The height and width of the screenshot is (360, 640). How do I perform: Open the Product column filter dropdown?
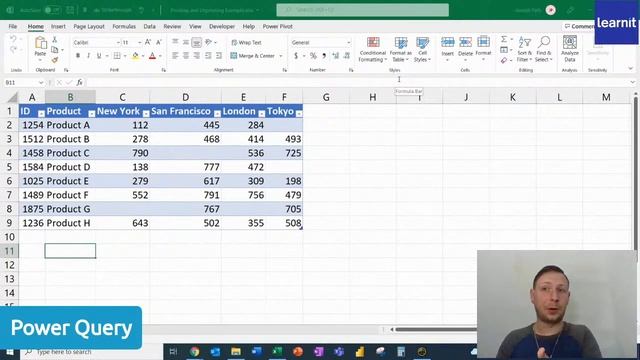[92, 114]
